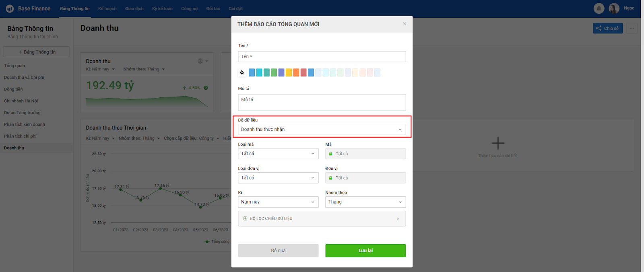
Task: Click the Tên name input field
Action: click(322, 57)
